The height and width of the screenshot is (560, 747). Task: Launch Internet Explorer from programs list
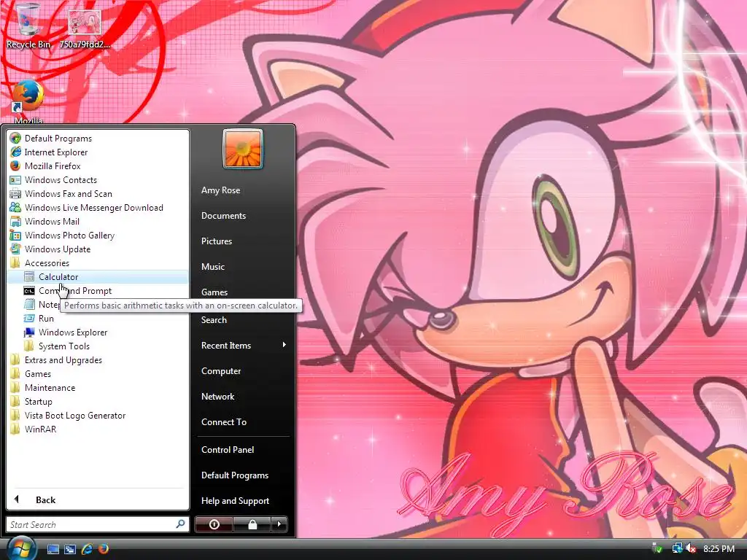(x=55, y=152)
